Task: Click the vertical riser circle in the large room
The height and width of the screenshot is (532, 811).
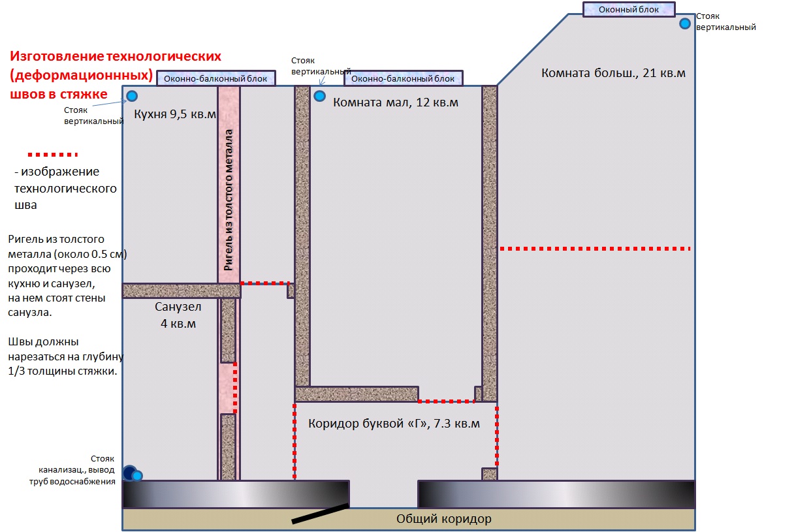Action: coord(684,23)
